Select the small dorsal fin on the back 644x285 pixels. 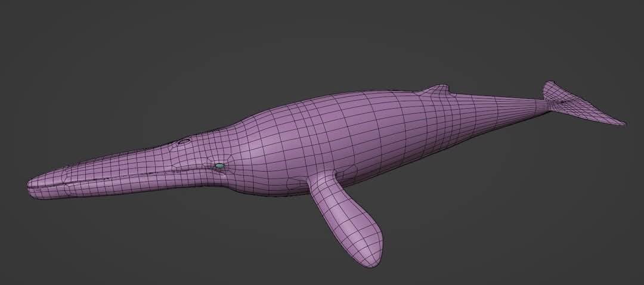point(437,90)
